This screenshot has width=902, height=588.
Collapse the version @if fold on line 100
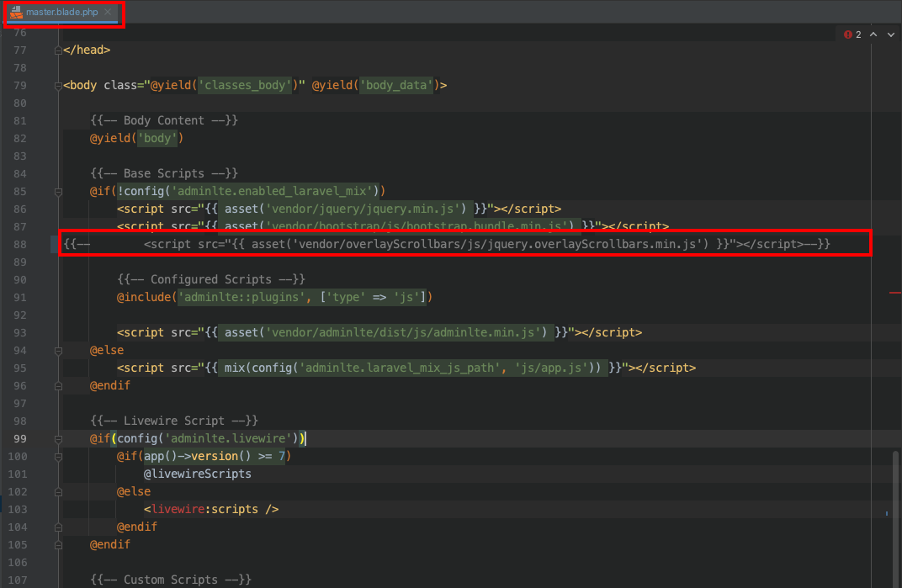pyautogui.click(x=58, y=457)
